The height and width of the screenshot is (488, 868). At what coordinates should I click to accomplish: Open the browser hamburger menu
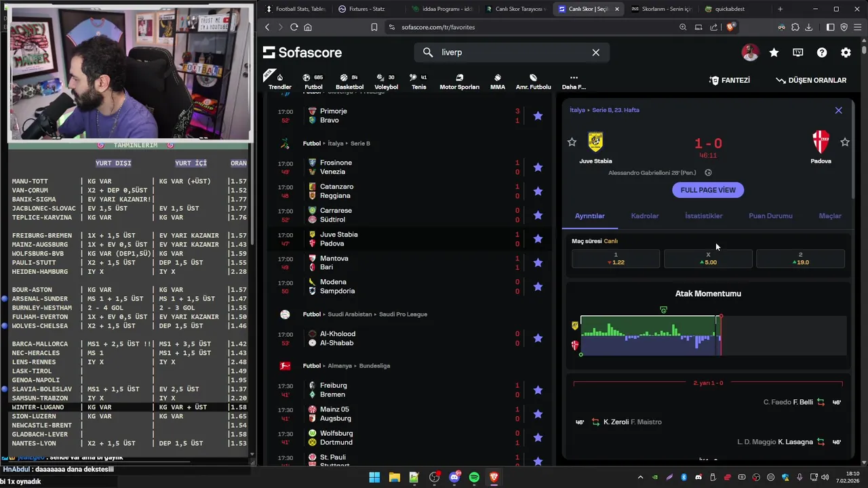pyautogui.click(x=857, y=27)
